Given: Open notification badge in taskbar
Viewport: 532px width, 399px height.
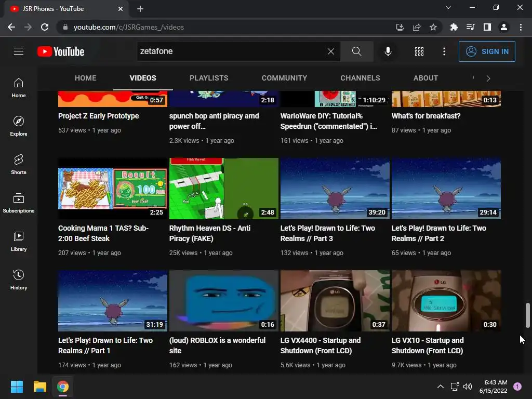Looking at the screenshot, I should 517,386.
